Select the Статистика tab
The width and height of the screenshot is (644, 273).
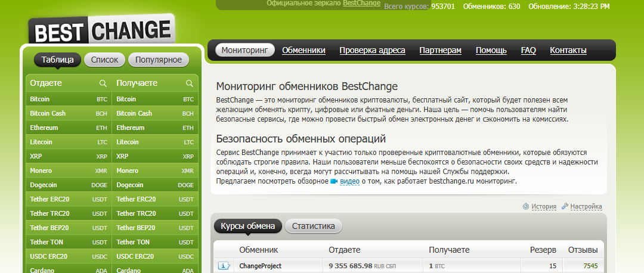coord(314,226)
